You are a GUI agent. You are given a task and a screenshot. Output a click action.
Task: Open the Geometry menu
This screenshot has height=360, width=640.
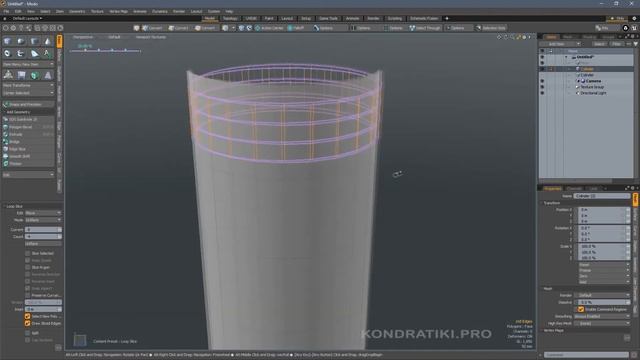(77, 11)
